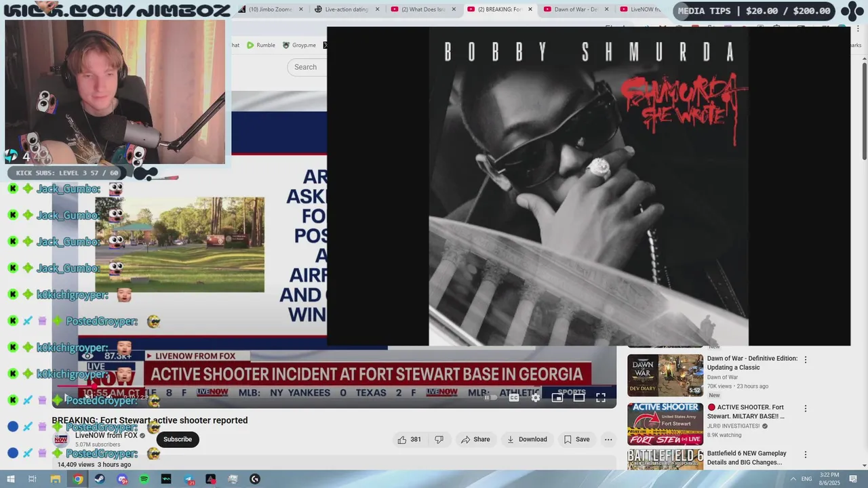Open more actions menu beside Save
This screenshot has height=488, width=868.
pyautogui.click(x=608, y=439)
